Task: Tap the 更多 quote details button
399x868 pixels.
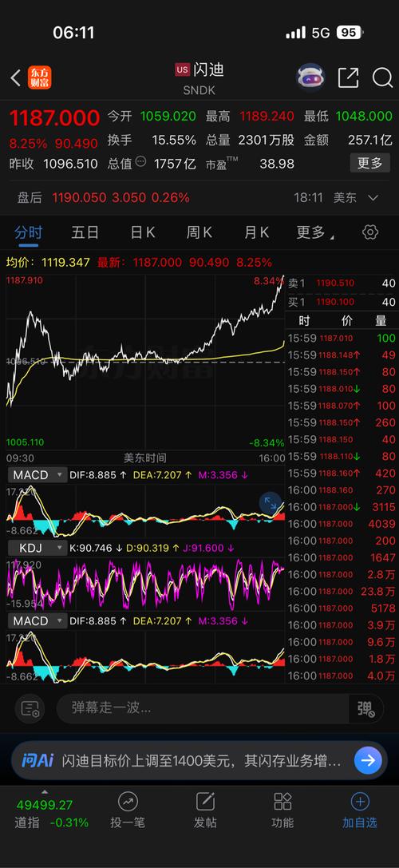Action: coord(369,164)
